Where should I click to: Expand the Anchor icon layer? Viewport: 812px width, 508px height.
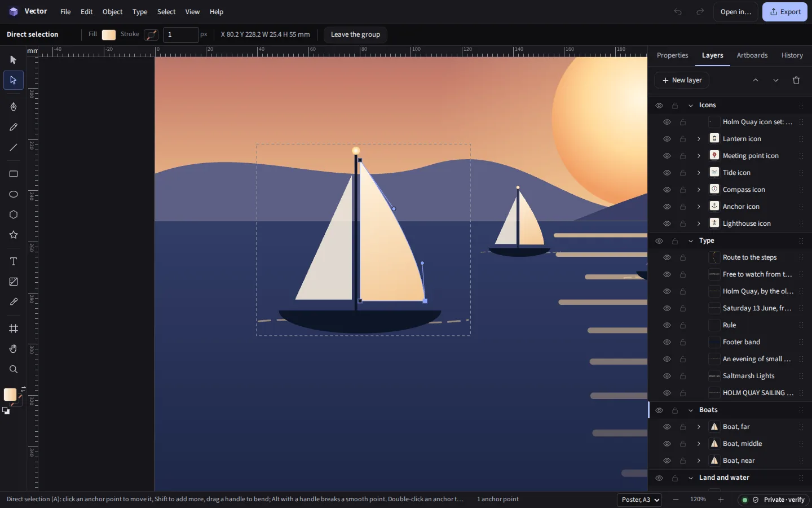(699, 207)
